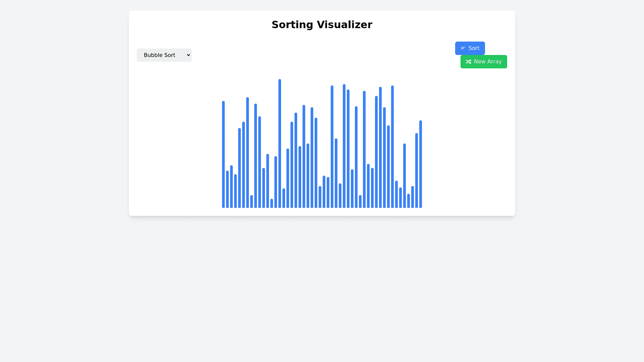644x362 pixels.
Task: Click the third bar from the right
Action: [413, 197]
